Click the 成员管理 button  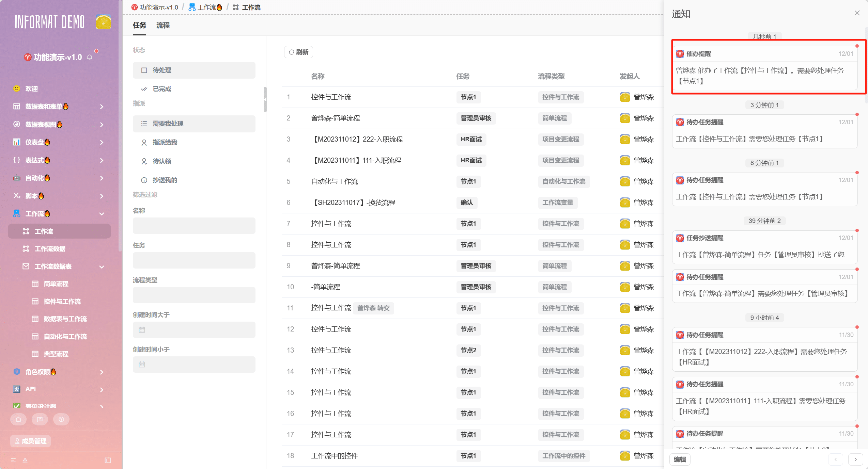coord(31,441)
